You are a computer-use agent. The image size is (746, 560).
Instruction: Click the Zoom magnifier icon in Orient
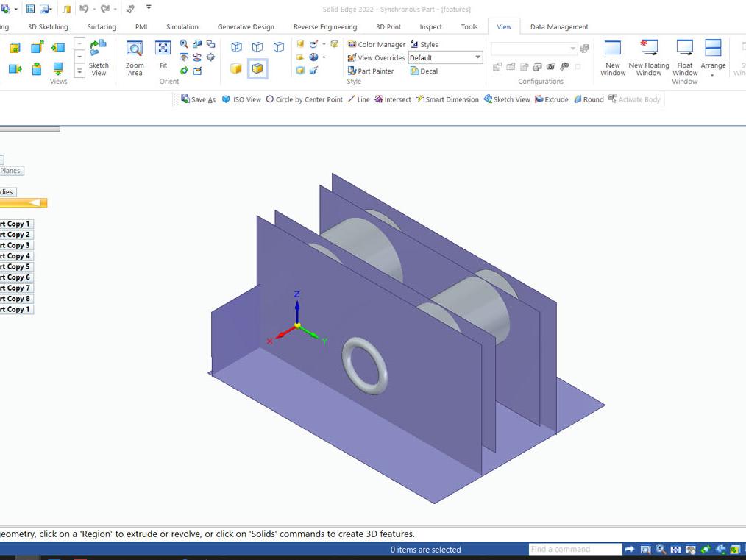point(184,43)
